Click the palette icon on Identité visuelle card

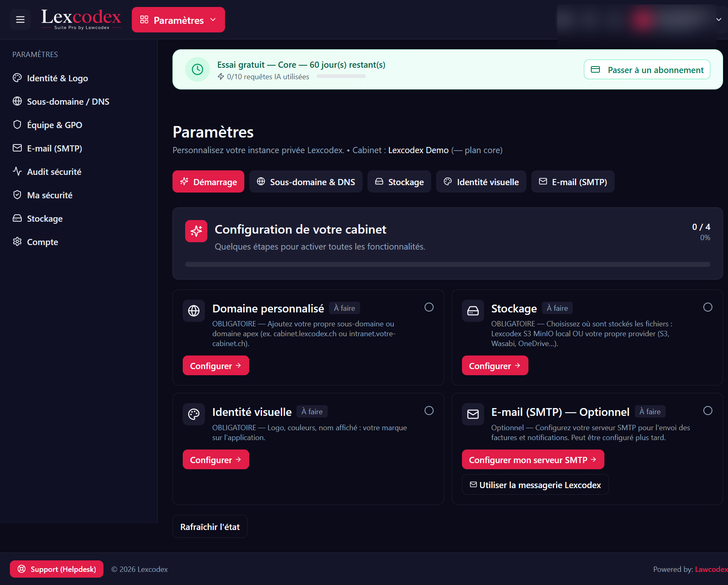click(194, 414)
